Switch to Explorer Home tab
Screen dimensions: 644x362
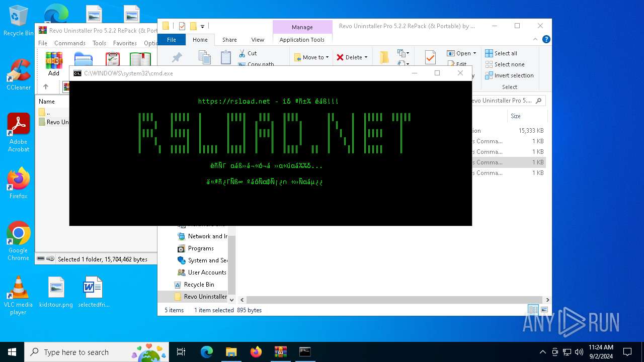(x=200, y=40)
